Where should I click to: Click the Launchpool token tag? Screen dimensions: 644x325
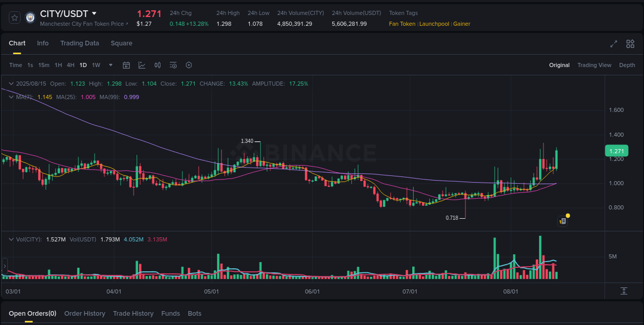coord(433,24)
